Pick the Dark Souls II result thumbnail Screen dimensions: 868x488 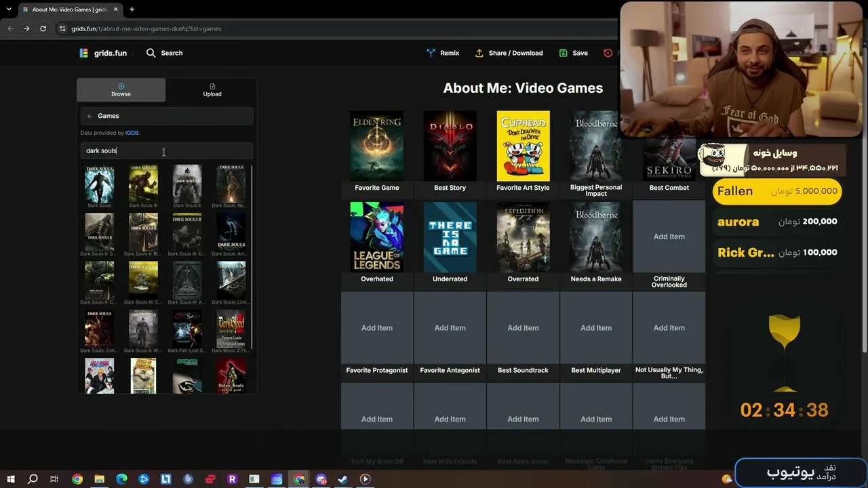pyautogui.click(x=187, y=184)
